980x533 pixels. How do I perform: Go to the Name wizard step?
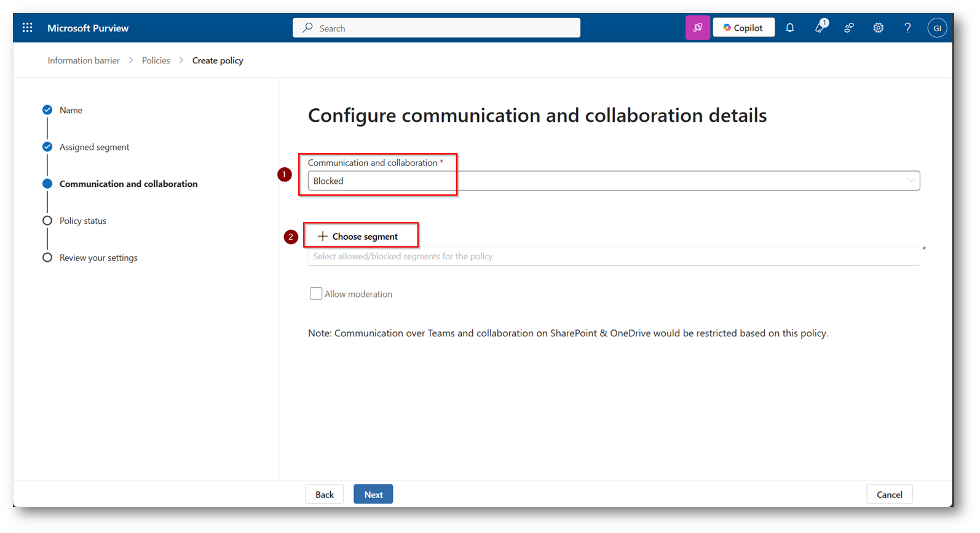click(71, 110)
